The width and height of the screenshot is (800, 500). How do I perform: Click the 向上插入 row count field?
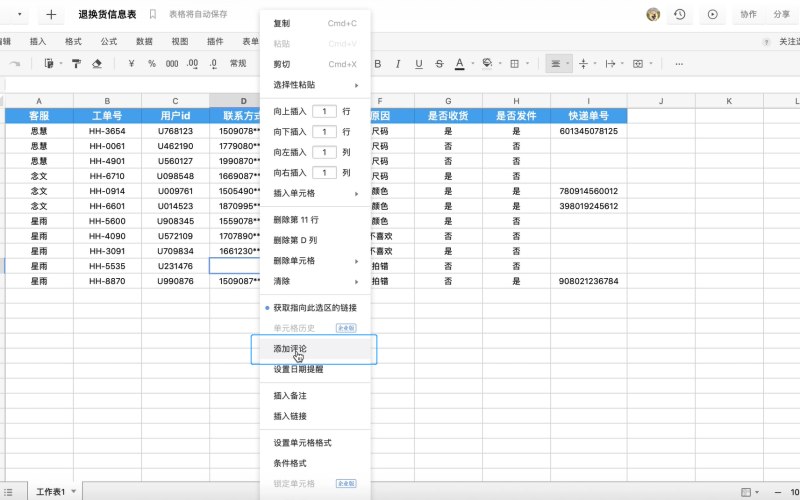point(324,111)
